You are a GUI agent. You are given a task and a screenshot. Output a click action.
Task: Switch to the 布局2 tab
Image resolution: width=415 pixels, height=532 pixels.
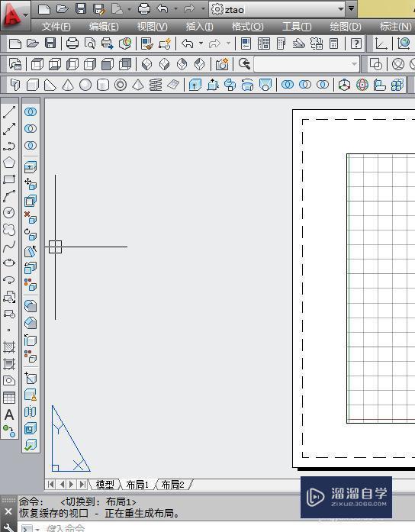coord(173,485)
